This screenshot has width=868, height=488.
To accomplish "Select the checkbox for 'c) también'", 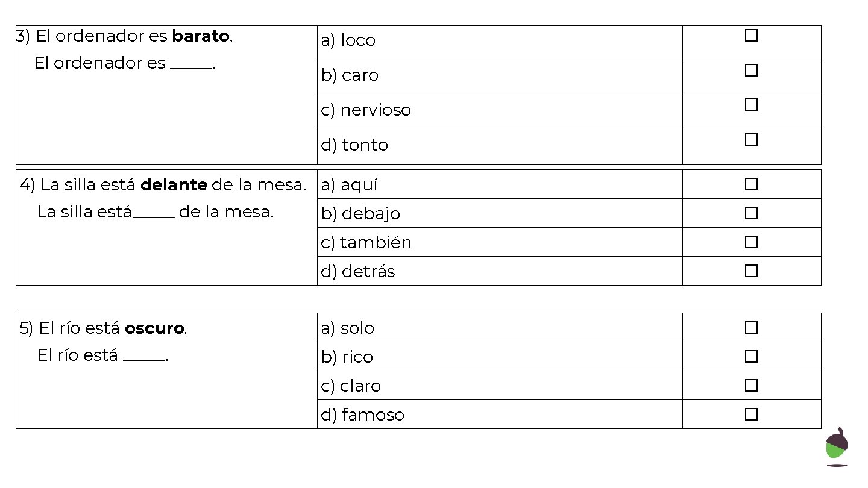I will (751, 242).
